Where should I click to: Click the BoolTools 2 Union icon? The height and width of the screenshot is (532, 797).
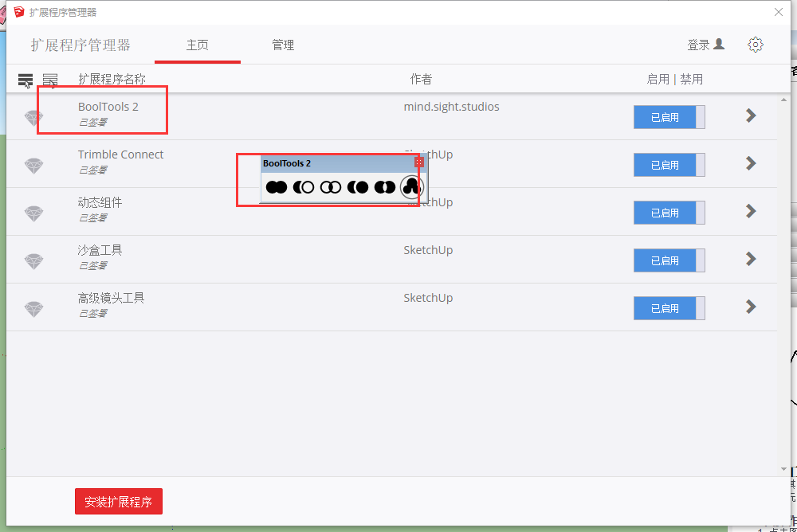(x=277, y=187)
